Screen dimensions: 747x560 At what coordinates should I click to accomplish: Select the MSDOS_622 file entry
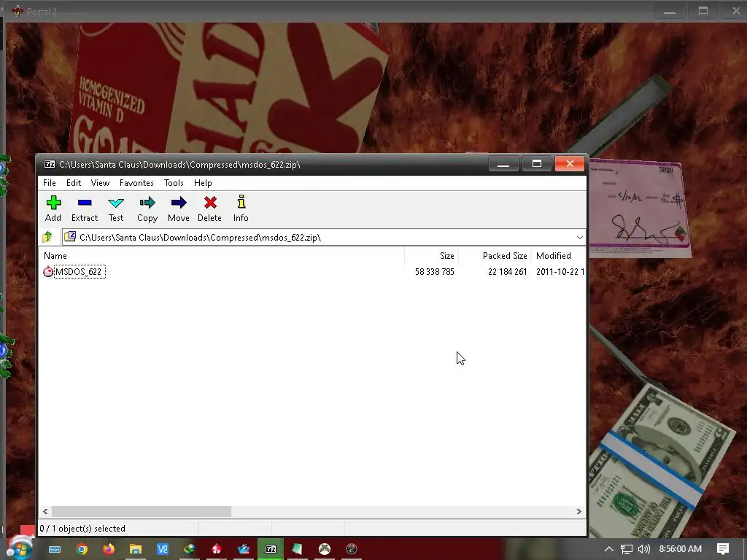click(79, 272)
